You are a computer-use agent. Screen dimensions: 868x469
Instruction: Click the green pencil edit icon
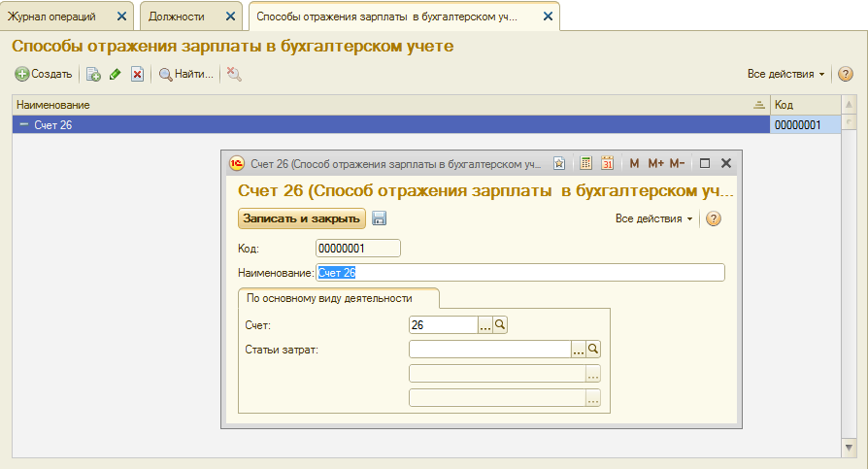coord(116,74)
